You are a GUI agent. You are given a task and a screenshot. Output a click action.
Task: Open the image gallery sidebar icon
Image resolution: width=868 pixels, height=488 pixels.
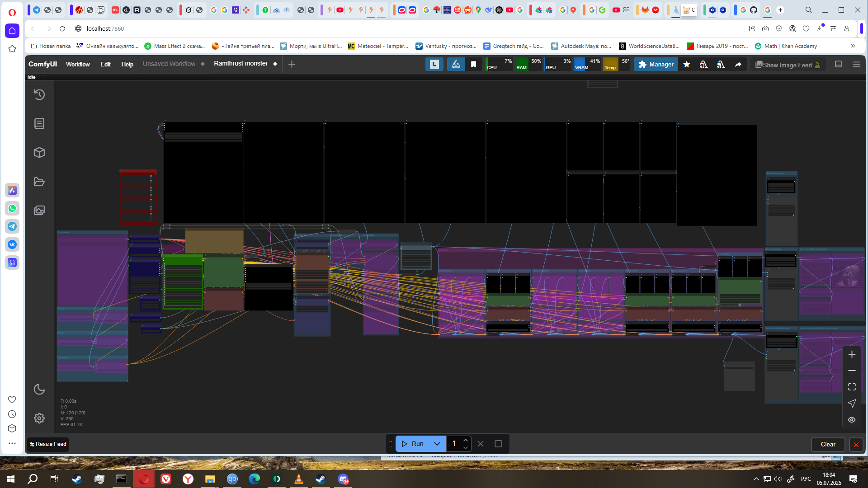click(39, 211)
